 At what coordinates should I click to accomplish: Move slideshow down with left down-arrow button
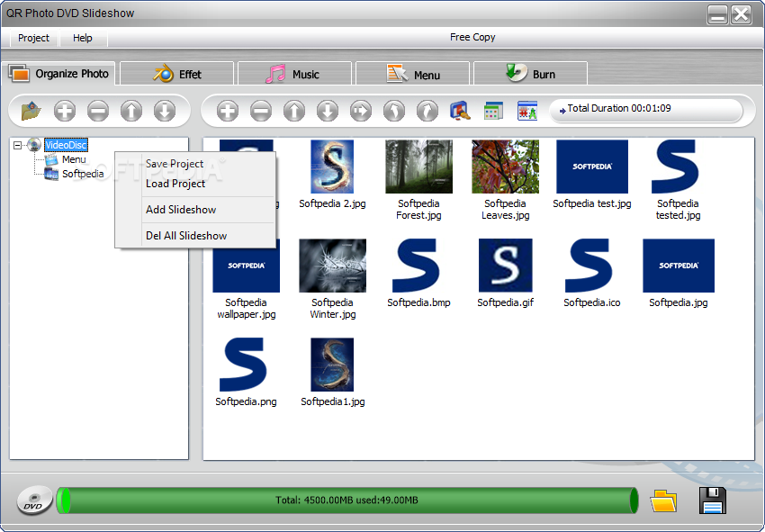pyautogui.click(x=165, y=111)
